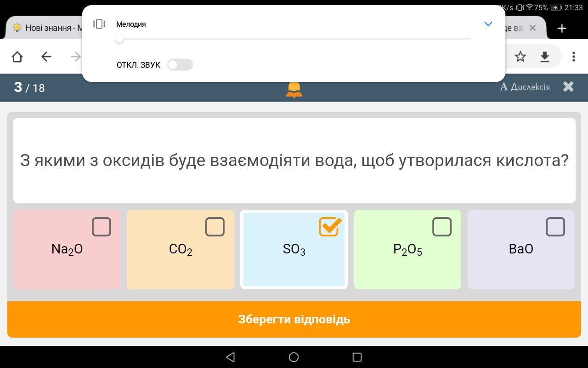Uncheck the SO3 checkbox
The height and width of the screenshot is (368, 588).
pos(330,226)
